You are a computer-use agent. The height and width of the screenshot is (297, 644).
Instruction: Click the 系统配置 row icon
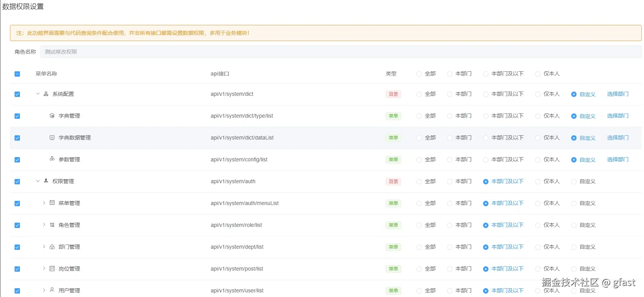(46, 94)
